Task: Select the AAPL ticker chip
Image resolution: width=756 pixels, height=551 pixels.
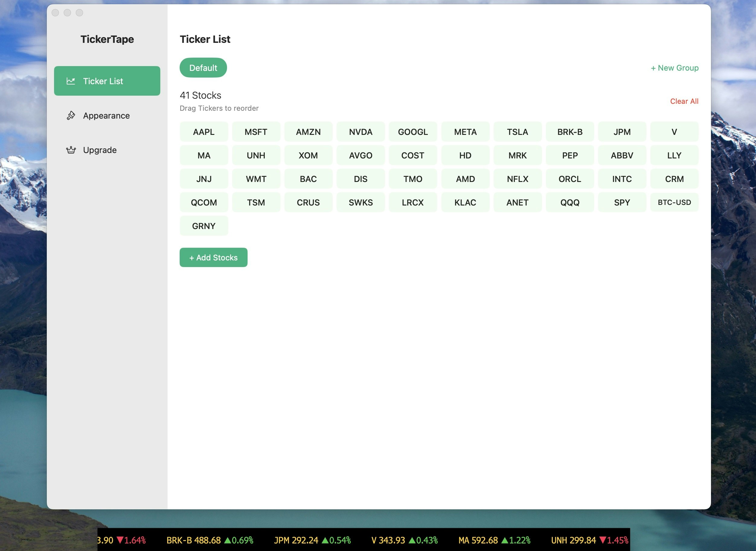Action: 204,132
